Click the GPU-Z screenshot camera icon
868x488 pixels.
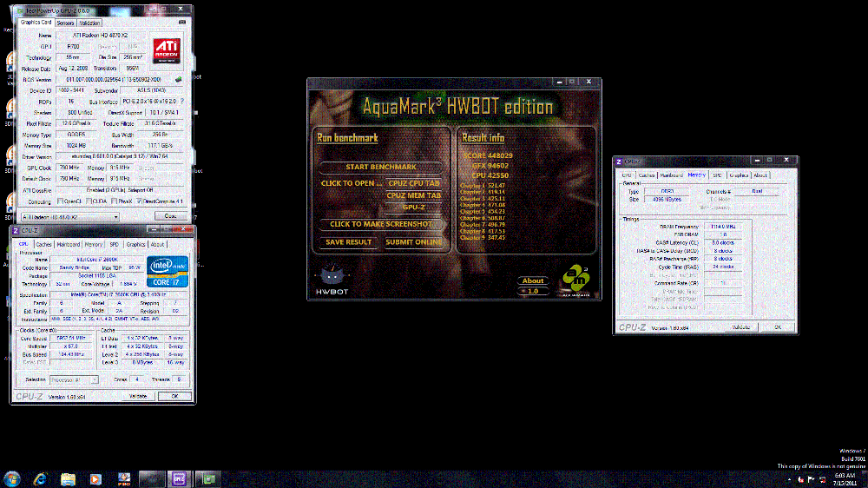(x=182, y=23)
